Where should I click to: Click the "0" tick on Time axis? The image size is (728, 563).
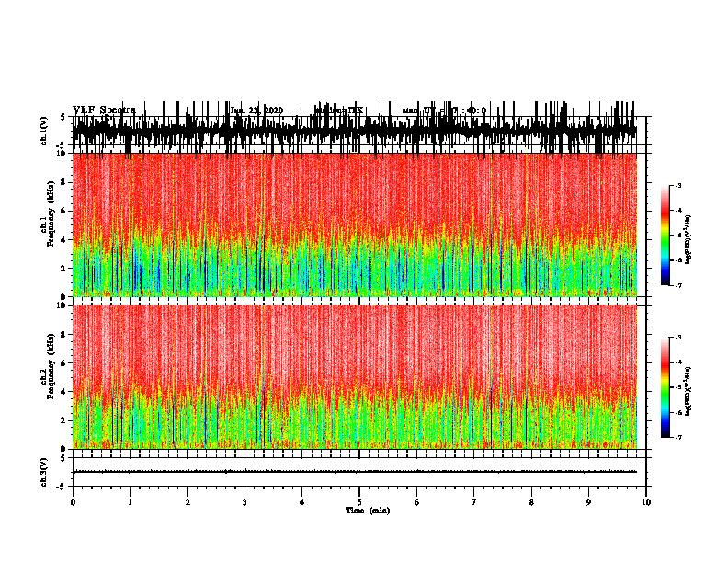(73, 502)
